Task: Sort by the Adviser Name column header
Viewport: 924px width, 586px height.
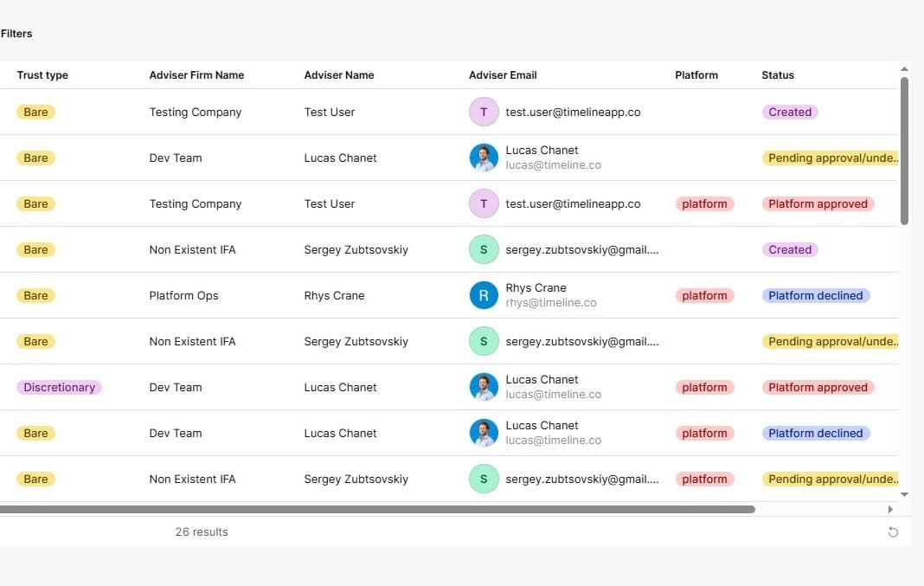Action: 339,74
